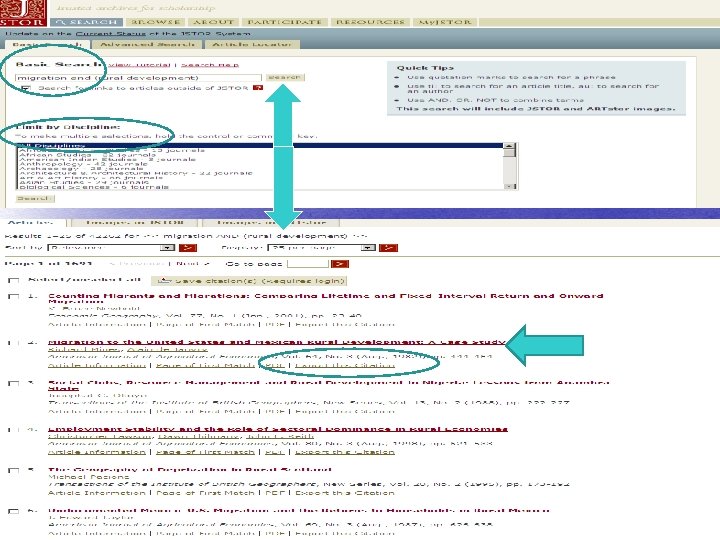720x540 pixels.
Task: Click Save citation(s) (requires login) button
Action: 249,281
